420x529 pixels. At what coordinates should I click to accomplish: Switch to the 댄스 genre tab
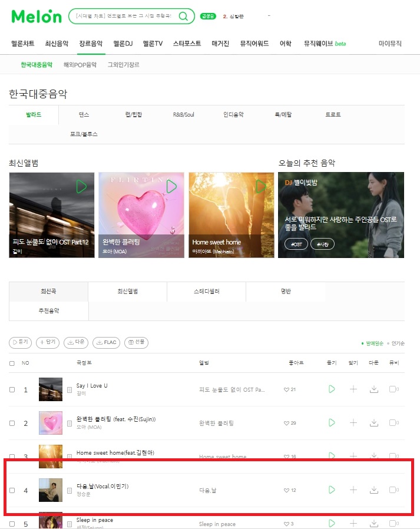(x=84, y=115)
